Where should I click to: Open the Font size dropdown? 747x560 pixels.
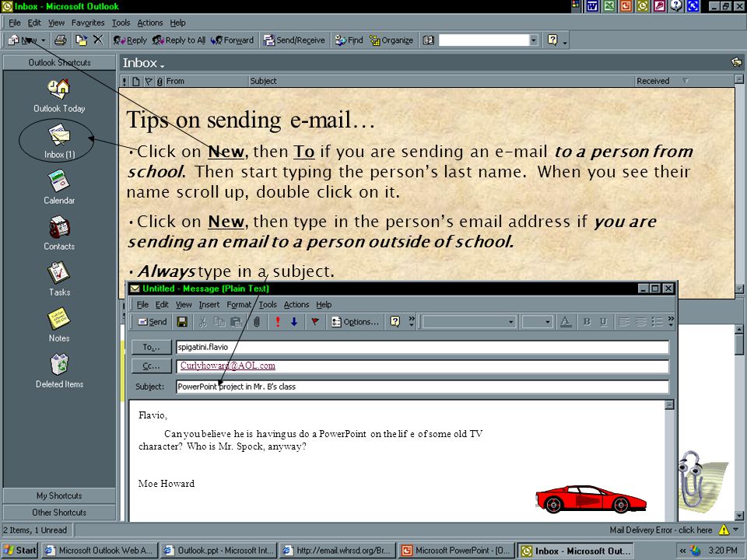(x=548, y=322)
